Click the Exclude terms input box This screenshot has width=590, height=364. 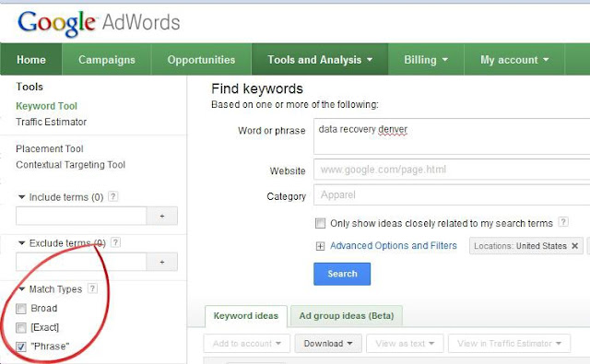click(81, 262)
